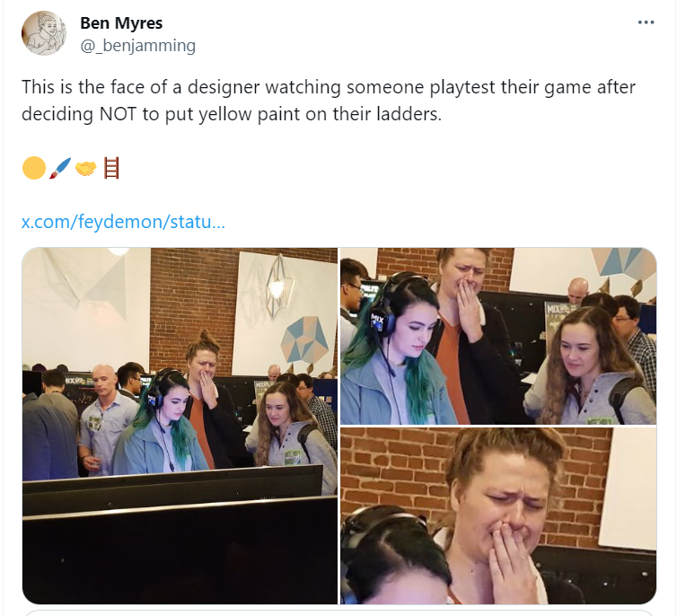Viewport: 677px width, 616px height.
Task: Click the curly-haired woman in top-right photo
Action: pyautogui.click(x=588, y=368)
